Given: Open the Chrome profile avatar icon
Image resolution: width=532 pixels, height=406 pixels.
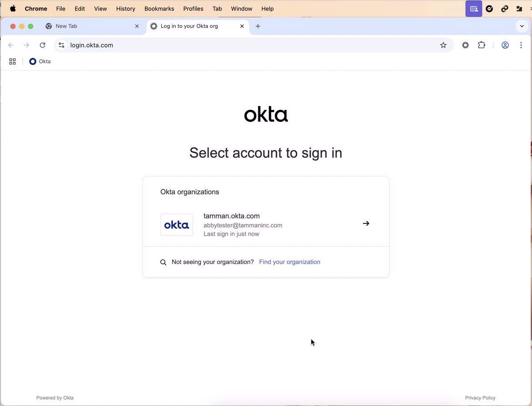Looking at the screenshot, I should [x=505, y=45].
